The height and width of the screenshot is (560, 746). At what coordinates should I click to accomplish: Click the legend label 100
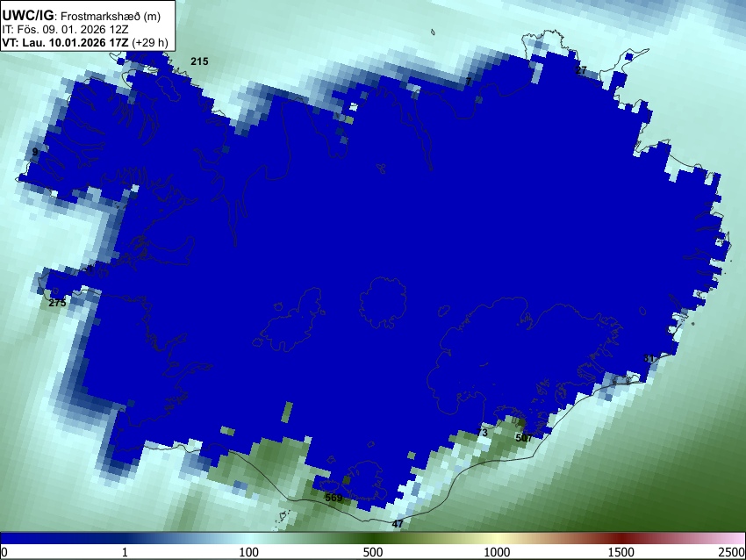[x=249, y=552]
